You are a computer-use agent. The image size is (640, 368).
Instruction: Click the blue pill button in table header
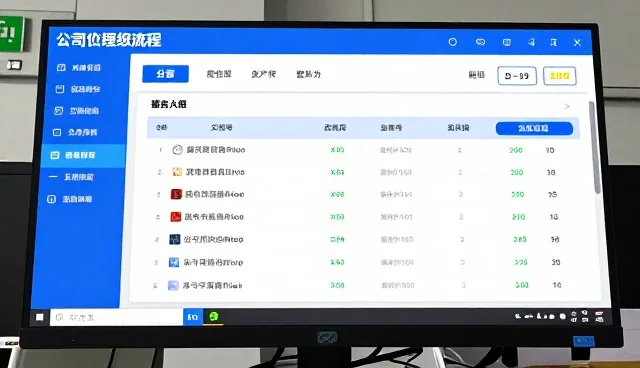(534, 128)
